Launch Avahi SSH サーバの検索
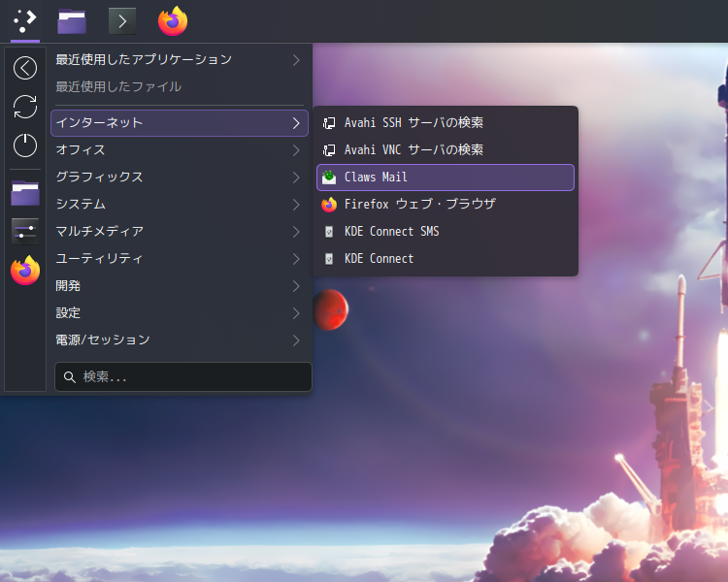This screenshot has width=728, height=582. tap(446, 123)
